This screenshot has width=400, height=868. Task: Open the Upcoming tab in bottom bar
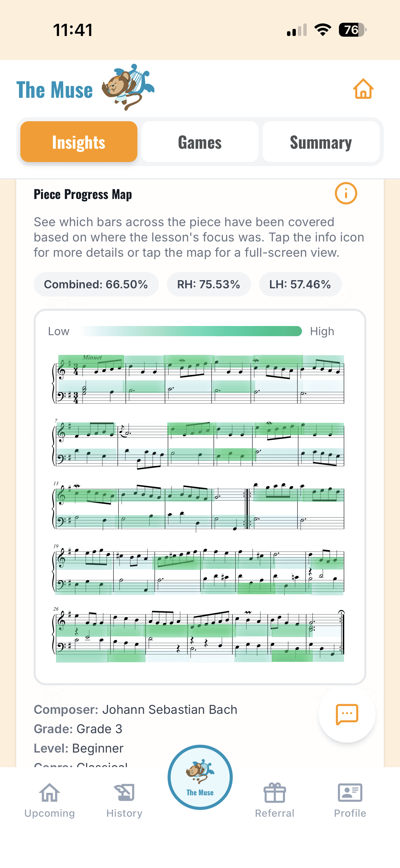click(x=50, y=800)
